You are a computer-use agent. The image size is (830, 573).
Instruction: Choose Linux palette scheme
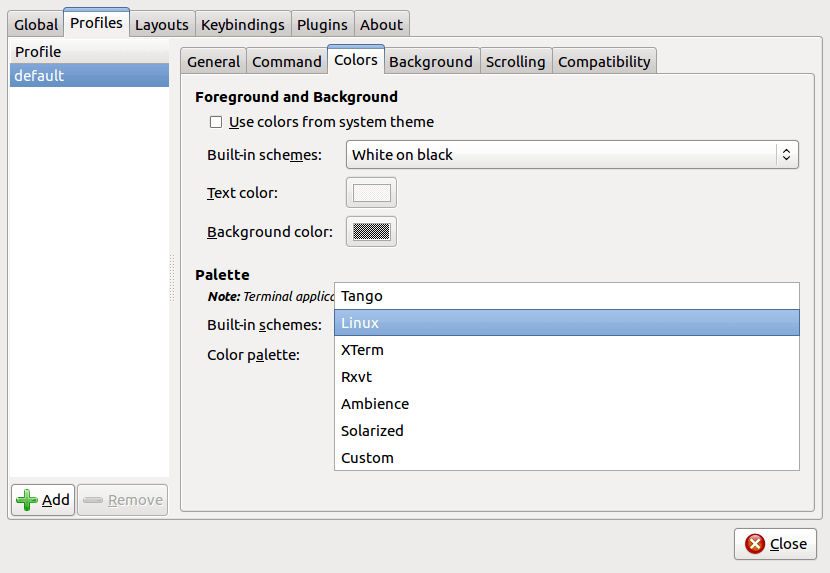[x=567, y=323]
